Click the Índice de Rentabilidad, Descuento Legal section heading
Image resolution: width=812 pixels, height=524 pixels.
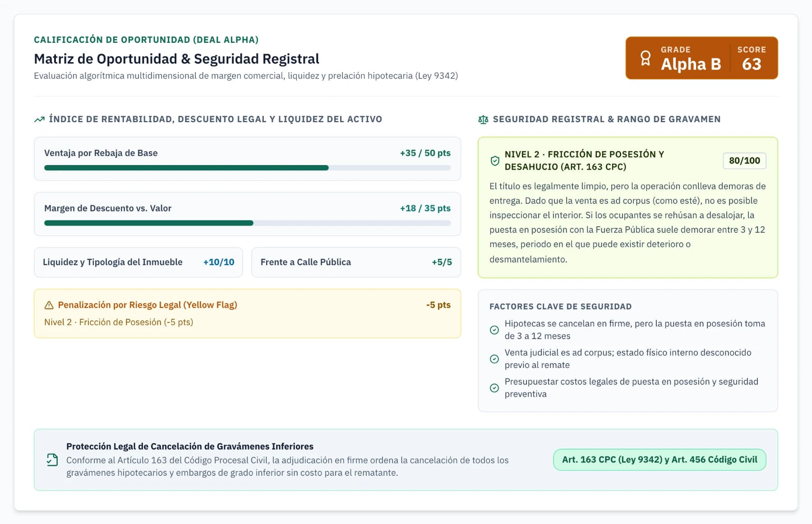pos(215,119)
